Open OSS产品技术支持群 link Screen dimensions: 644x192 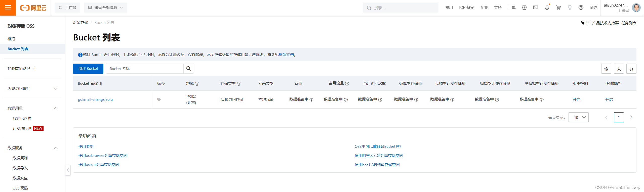(602, 23)
